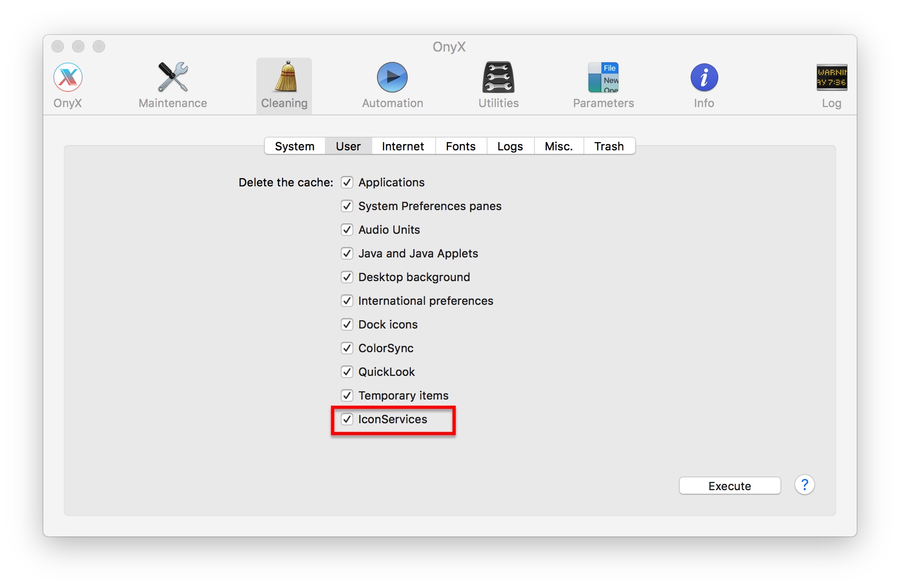Toggle the Audio Units checkbox
The height and width of the screenshot is (588, 900).
click(x=347, y=230)
